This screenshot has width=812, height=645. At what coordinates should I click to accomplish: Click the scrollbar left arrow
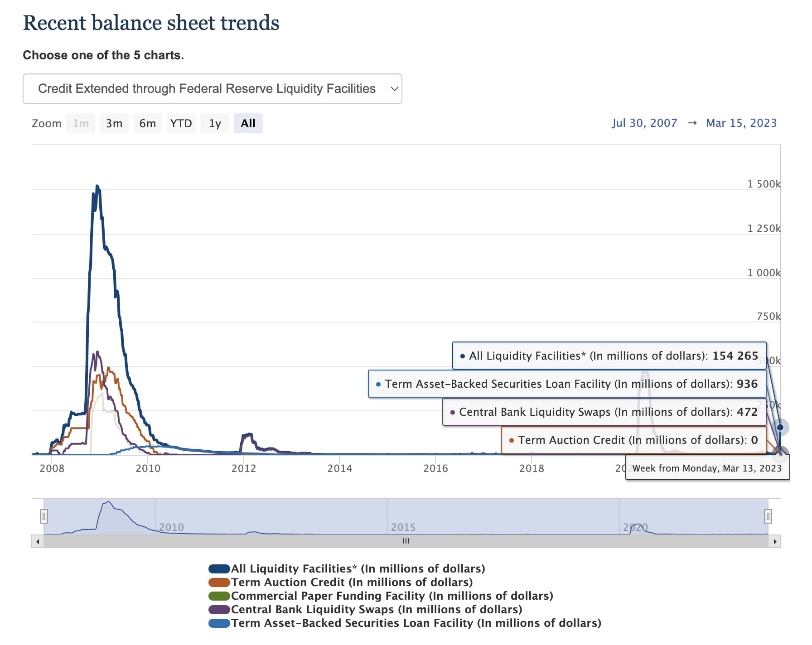point(38,541)
